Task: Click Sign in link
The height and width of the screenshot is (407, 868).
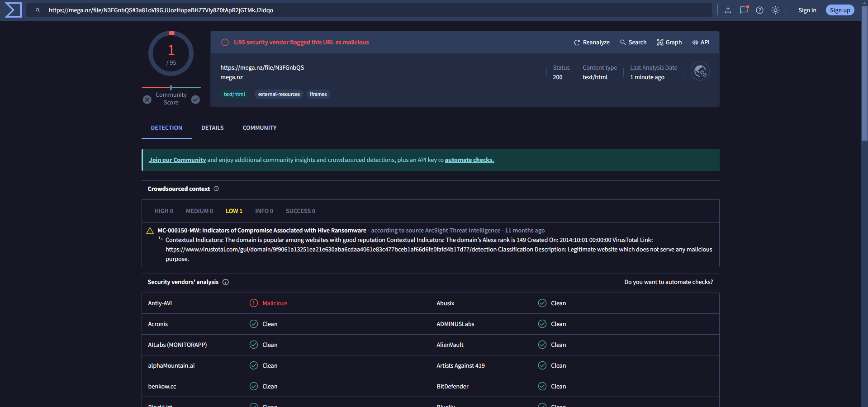Action: [807, 10]
